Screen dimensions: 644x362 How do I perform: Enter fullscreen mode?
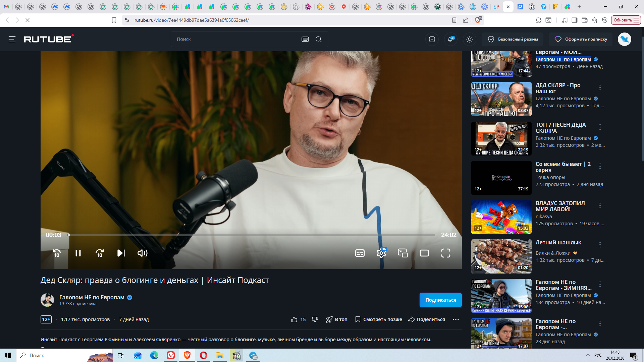(445, 253)
